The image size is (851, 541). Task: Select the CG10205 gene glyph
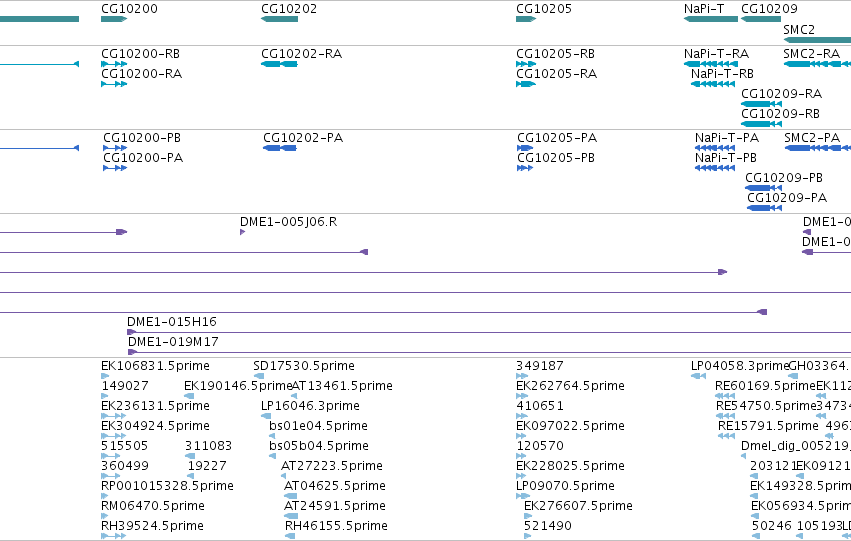(x=526, y=19)
